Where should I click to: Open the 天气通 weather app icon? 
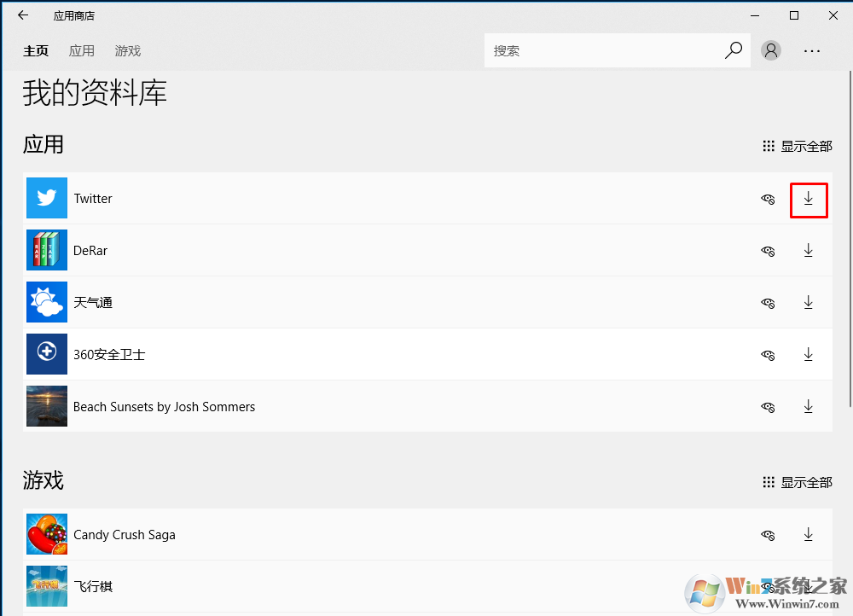tap(47, 302)
